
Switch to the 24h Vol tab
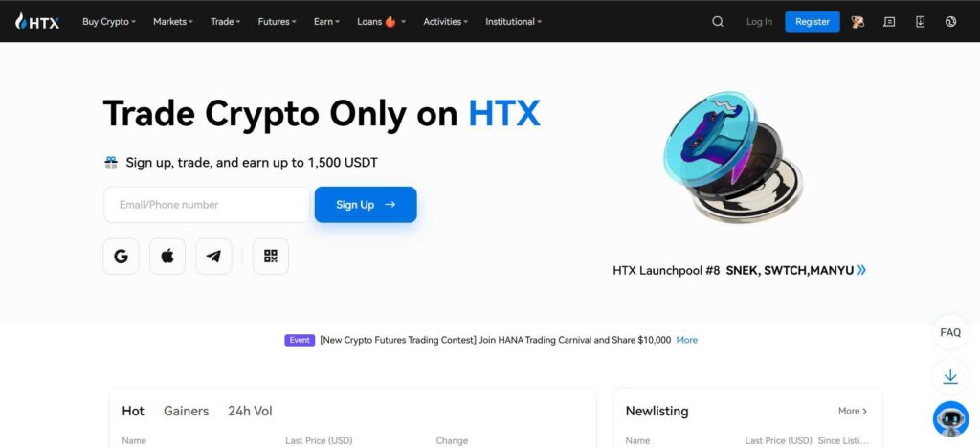250,411
